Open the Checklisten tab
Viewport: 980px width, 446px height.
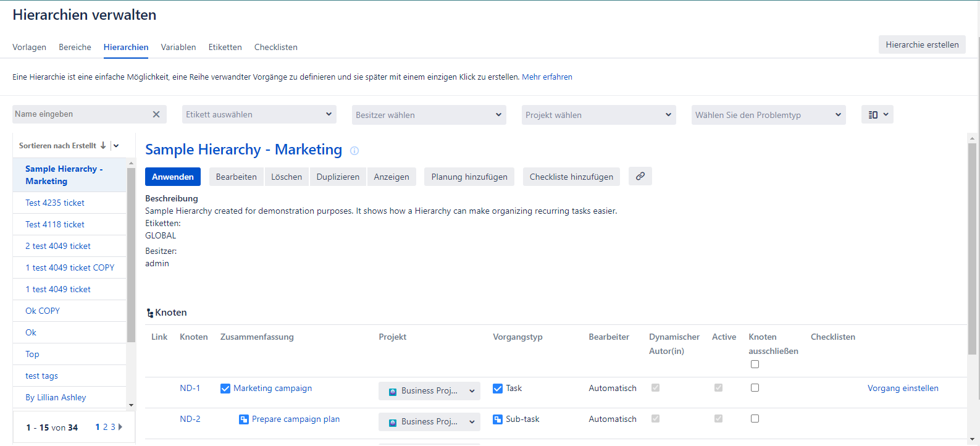click(x=275, y=47)
